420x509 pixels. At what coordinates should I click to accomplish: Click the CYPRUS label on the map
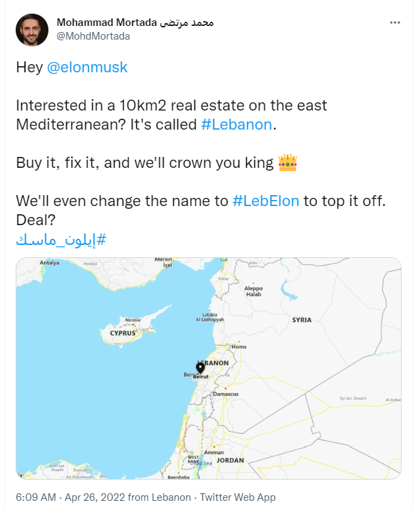(122, 333)
